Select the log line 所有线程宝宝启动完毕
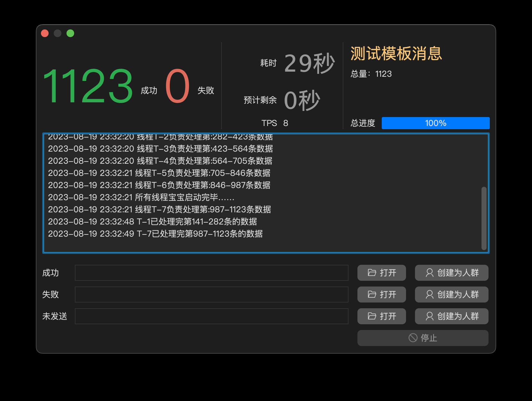Viewport: 532px width, 401px height. pyautogui.click(x=141, y=197)
